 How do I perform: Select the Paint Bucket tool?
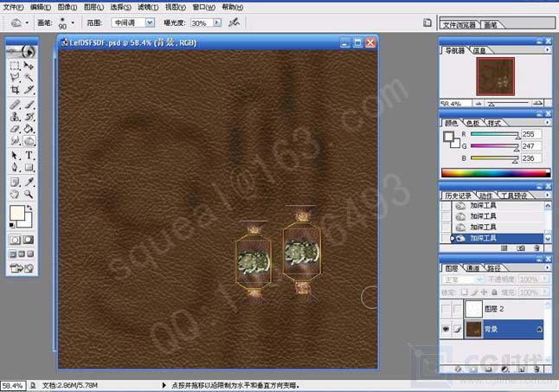tap(29, 129)
